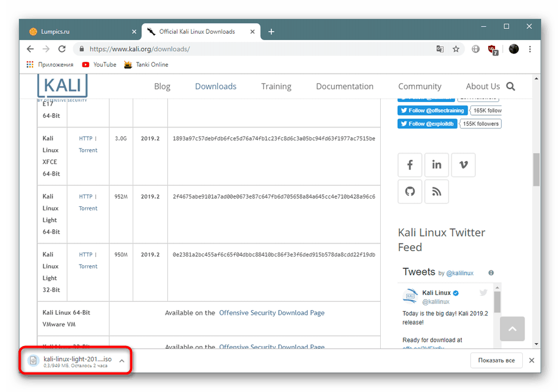Click Follow @exploitdb button
560x392 pixels.
[427, 124]
